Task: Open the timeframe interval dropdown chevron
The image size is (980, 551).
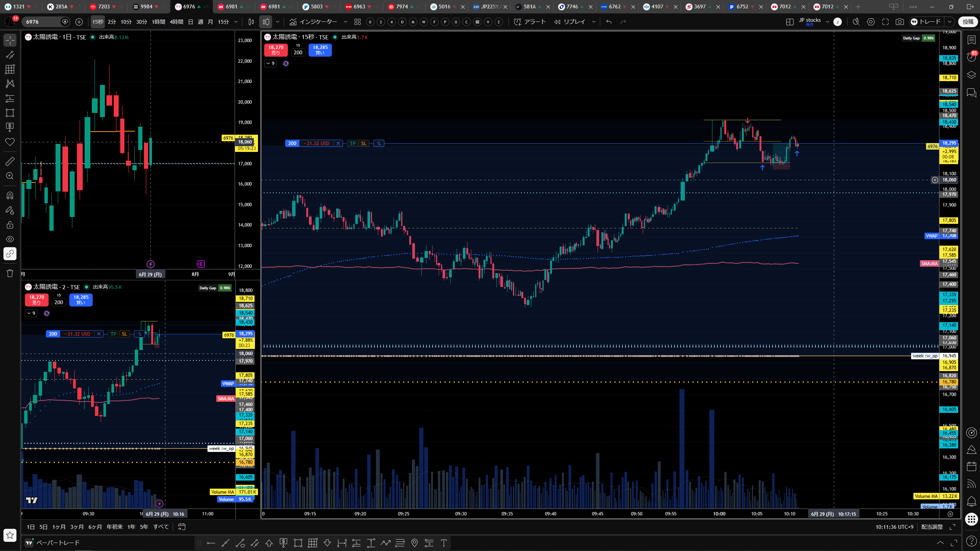Action: [x=236, y=22]
